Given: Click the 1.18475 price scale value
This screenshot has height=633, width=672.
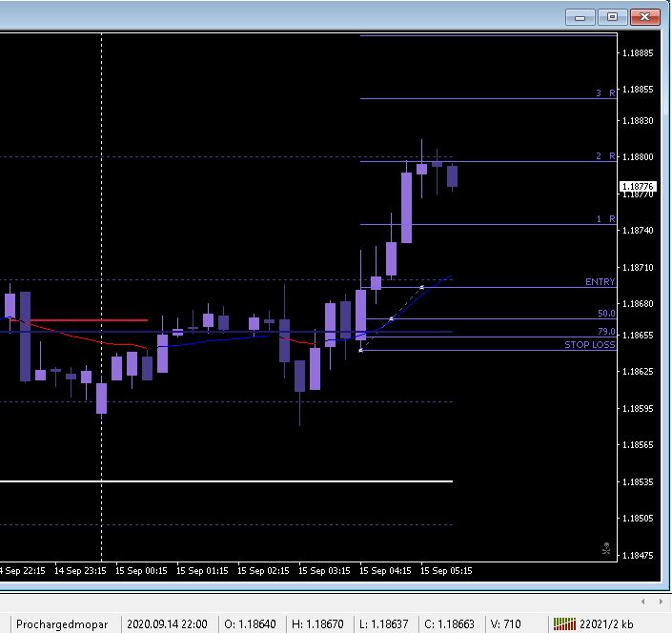Looking at the screenshot, I should [x=638, y=556].
